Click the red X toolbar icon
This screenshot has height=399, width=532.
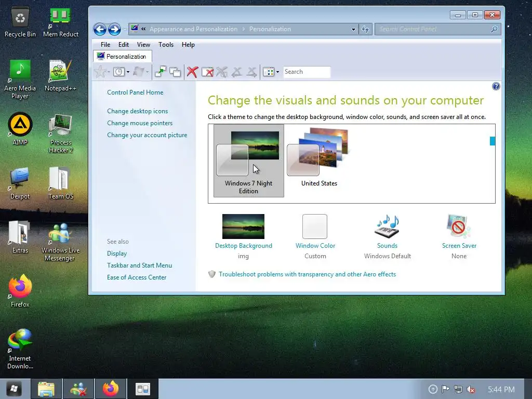point(192,72)
